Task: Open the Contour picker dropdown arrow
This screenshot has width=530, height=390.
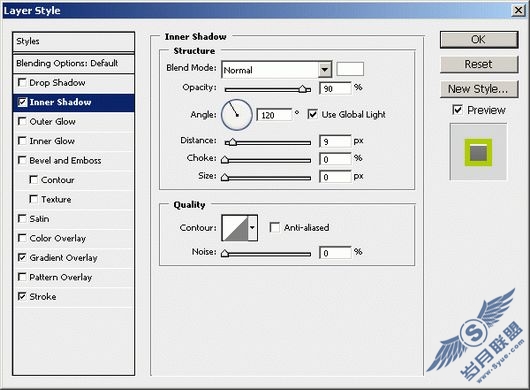Action: pyautogui.click(x=252, y=228)
